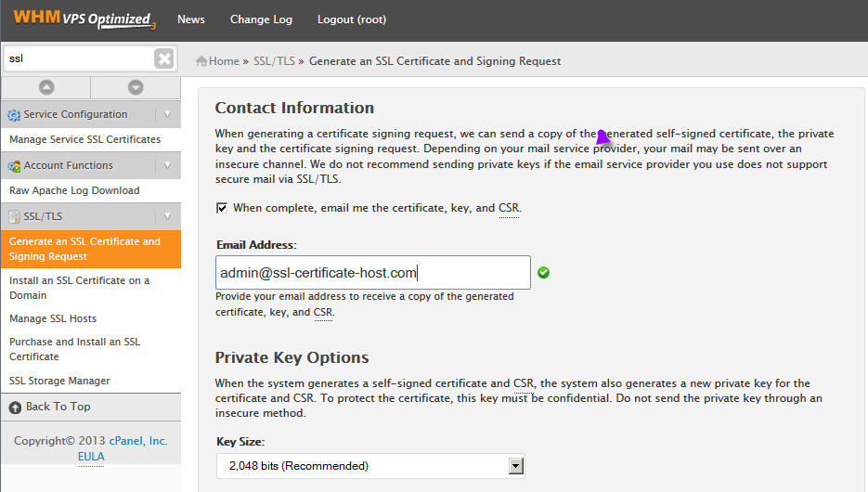Click the Back To Top arrow icon
The height and width of the screenshot is (492, 868).
(14, 407)
